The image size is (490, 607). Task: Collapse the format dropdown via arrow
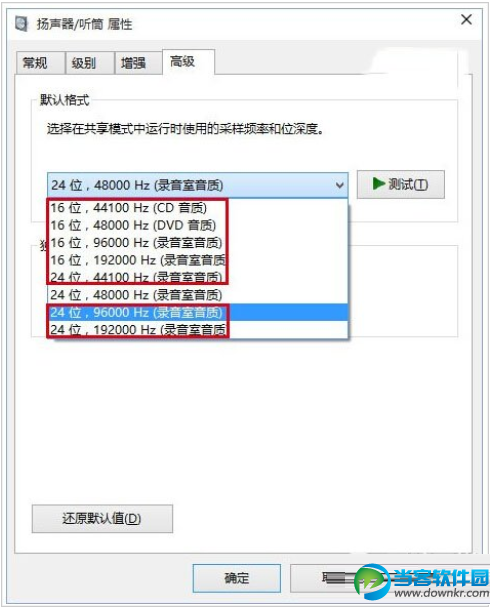point(339,185)
